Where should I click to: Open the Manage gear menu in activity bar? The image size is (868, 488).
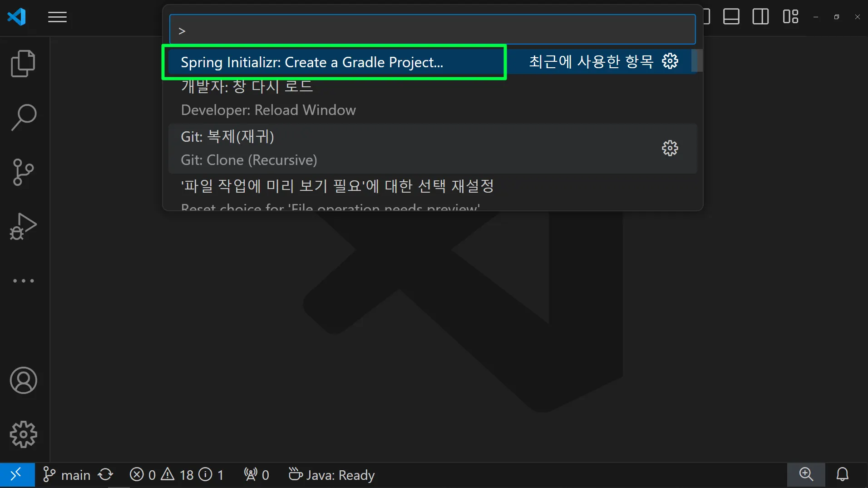click(23, 434)
